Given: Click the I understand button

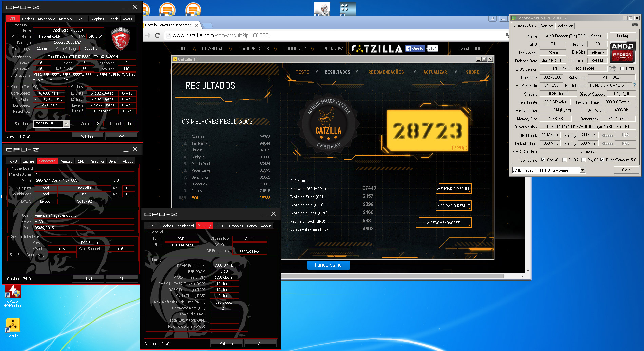Looking at the screenshot, I should click(x=328, y=265).
